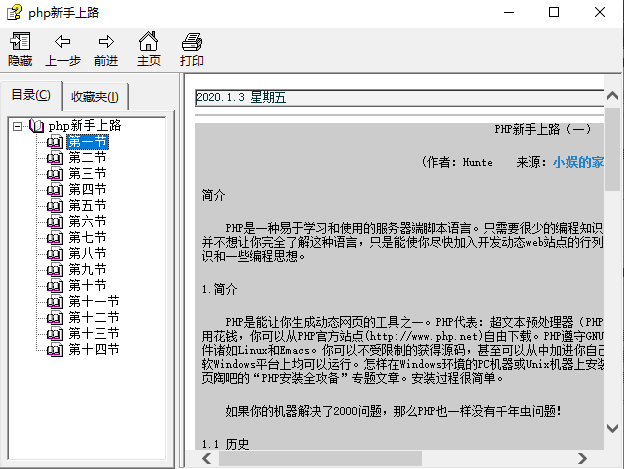Viewport: 624px width, 469px height.
Task: Open chapter 第五节 in the tree
Action: coord(87,206)
